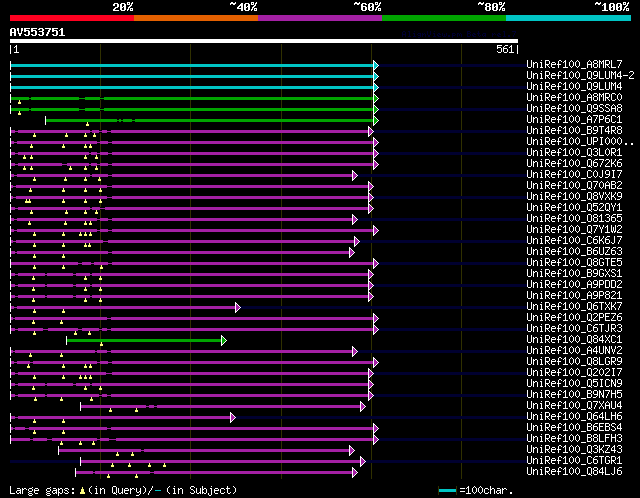Viewport: 640px width, 498px height.
Task: Open hit UniRef100_Q9LUM4-2
Action: point(580,75)
